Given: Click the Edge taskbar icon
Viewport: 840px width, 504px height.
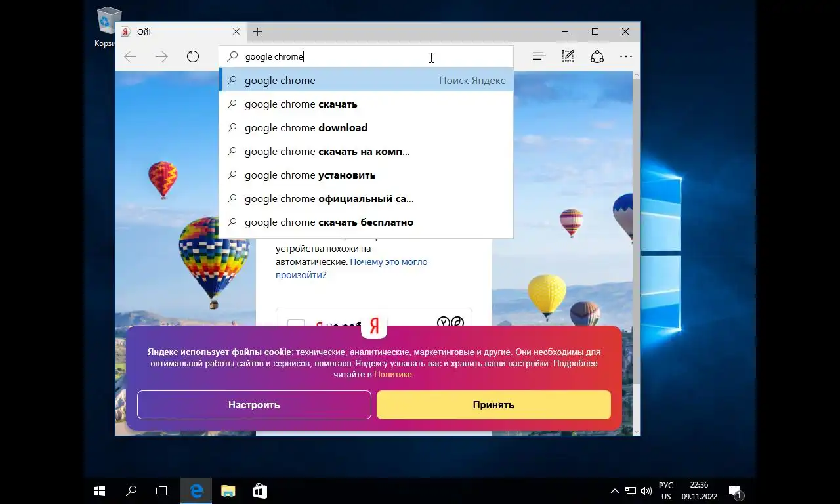Looking at the screenshot, I should point(196,491).
